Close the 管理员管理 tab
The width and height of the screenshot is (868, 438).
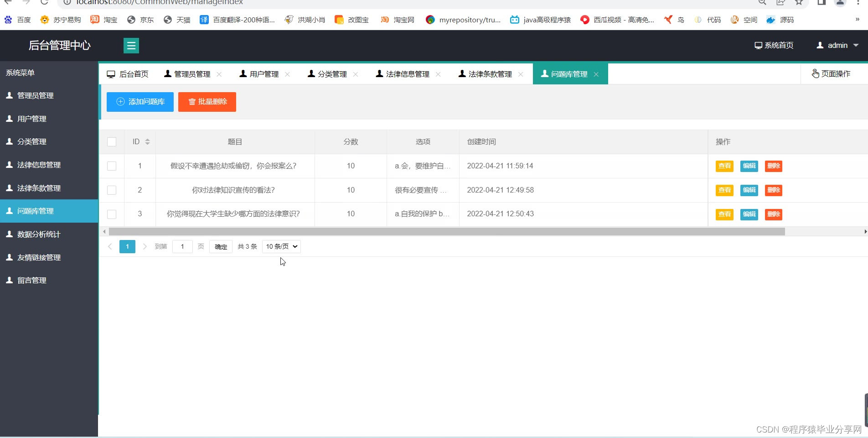[219, 74]
